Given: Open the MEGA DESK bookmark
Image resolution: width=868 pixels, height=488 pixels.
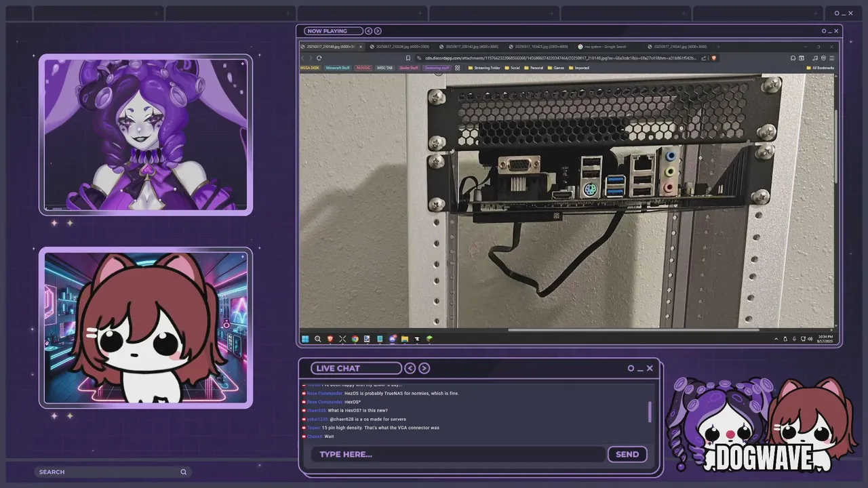Looking at the screenshot, I should pyautogui.click(x=310, y=68).
